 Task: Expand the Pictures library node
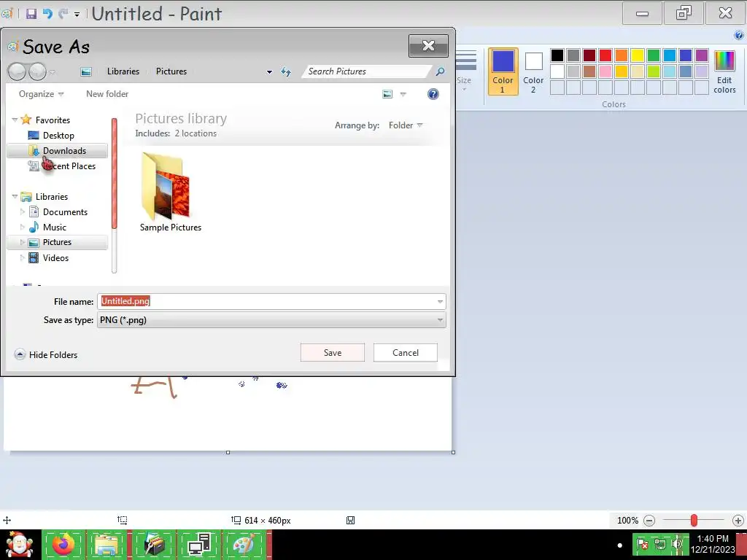(x=22, y=242)
